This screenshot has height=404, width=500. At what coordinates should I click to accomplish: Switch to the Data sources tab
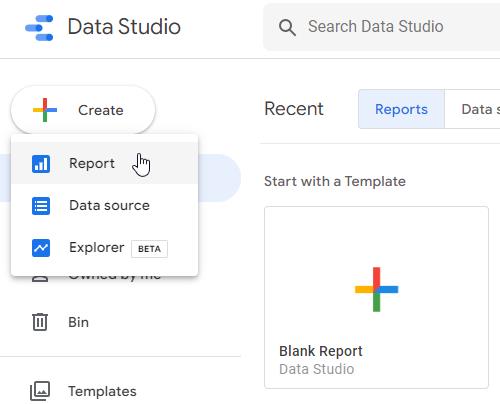pyautogui.click(x=472, y=109)
